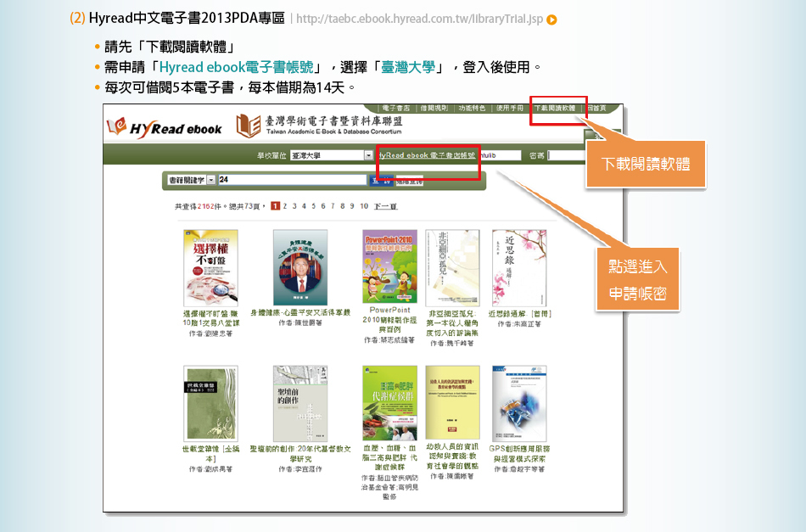
Task: Open the taebc.ebook.hyread.com.tw URL link
Action: tap(419, 19)
